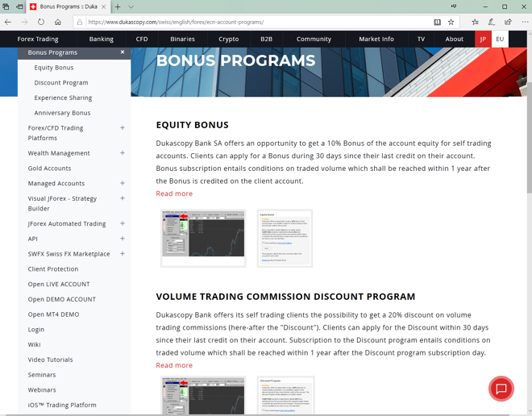Open B2B menu
The width and height of the screenshot is (532, 416).
(266, 39)
